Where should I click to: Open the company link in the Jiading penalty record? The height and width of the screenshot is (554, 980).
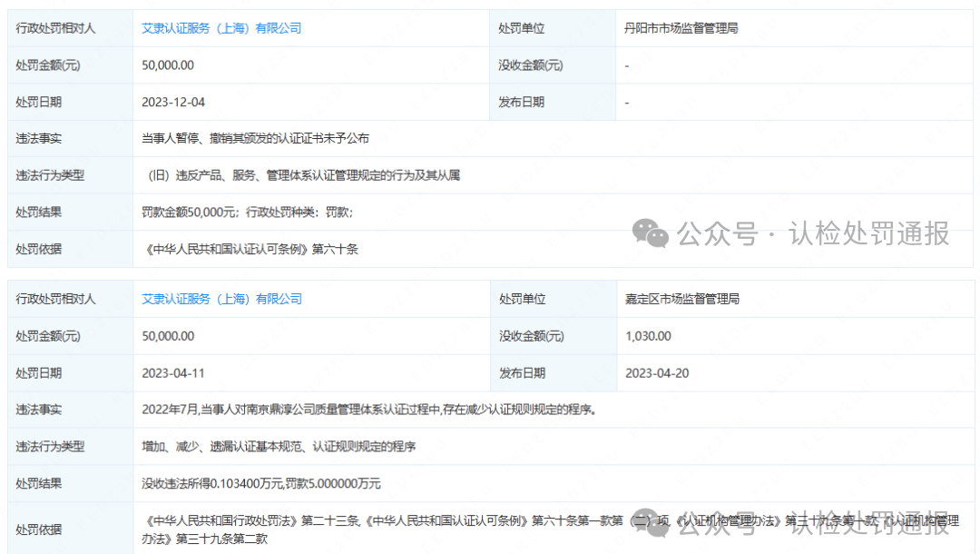[x=221, y=299]
